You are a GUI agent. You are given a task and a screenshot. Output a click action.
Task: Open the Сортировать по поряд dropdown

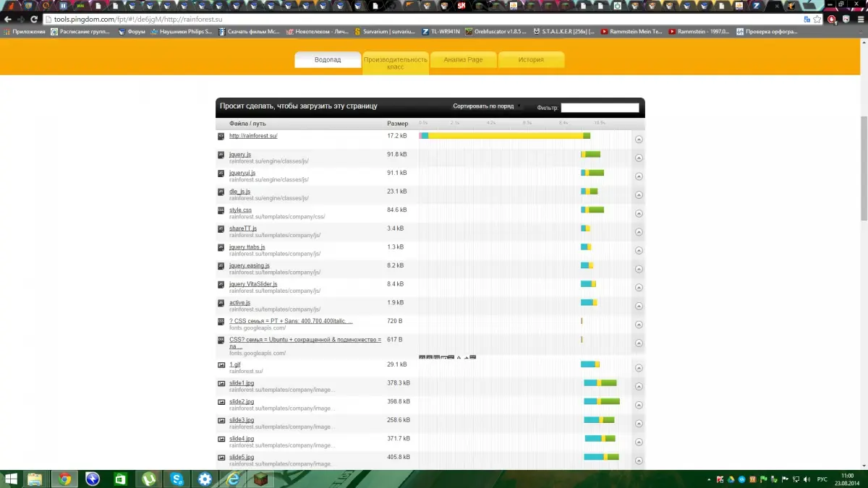[x=487, y=106]
